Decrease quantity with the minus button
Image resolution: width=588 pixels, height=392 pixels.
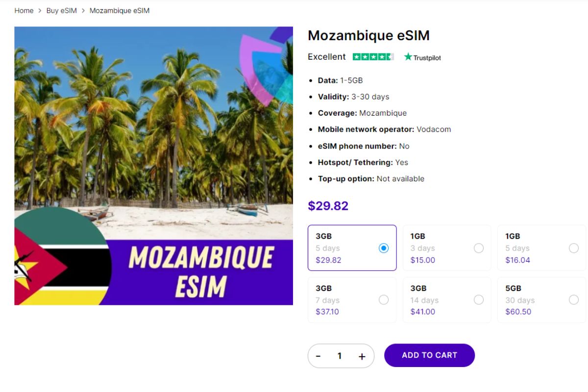pos(319,356)
